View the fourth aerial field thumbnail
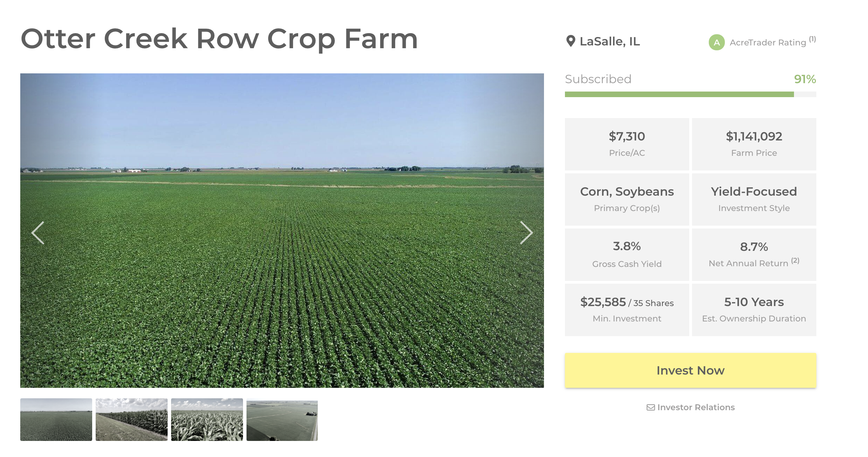The image size is (868, 457). (282, 420)
